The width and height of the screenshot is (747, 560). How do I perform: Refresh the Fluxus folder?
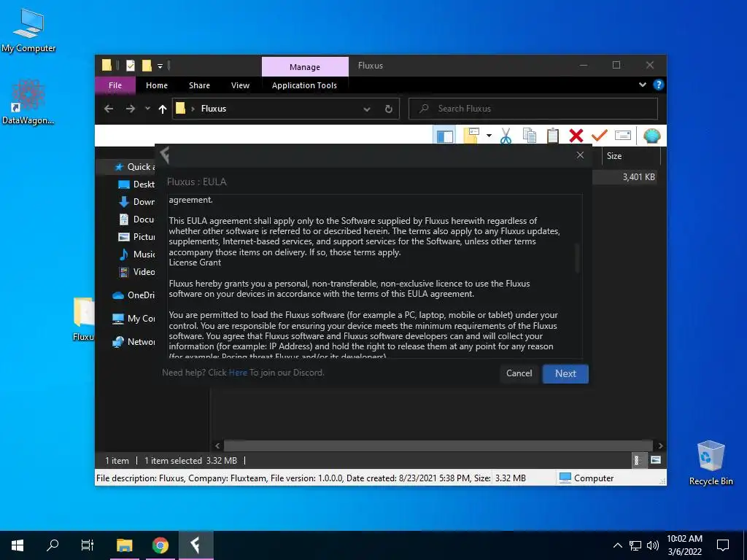[x=388, y=109]
